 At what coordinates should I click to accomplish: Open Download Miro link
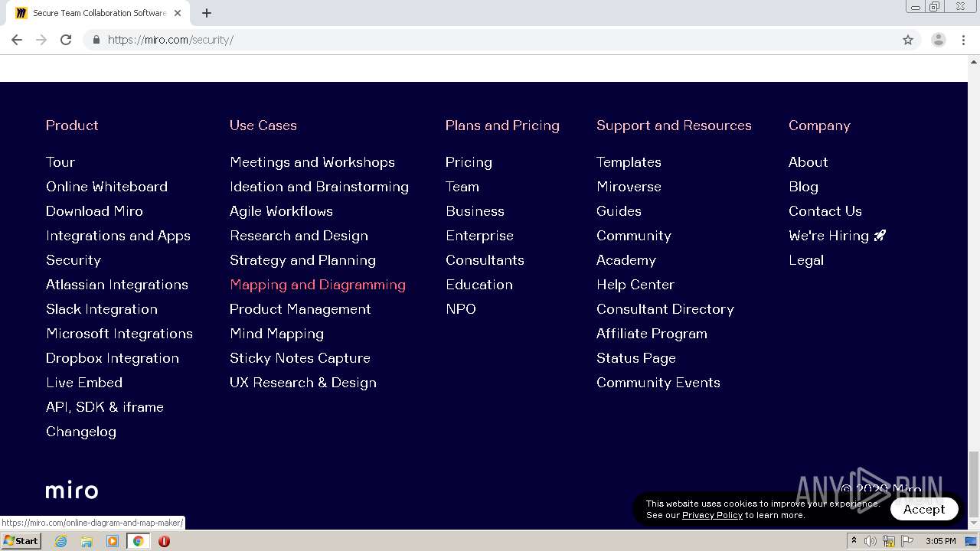[94, 211]
